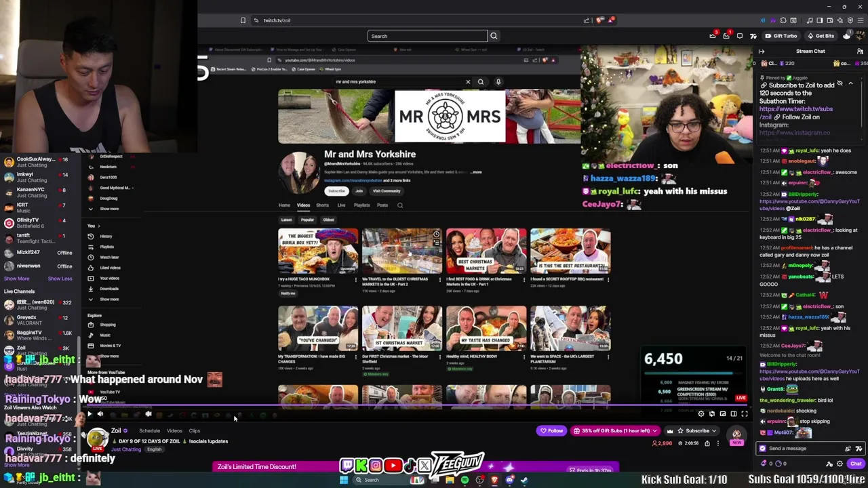This screenshot has width=868, height=488.
Task: Collapse the pinned chat message chevron
Action: pyautogui.click(x=850, y=84)
